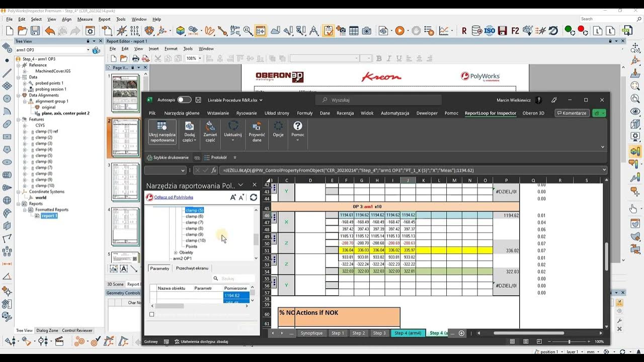Screen dimensions: 644x362
Task: Open the arm1 OP3 dropdown in Tree View
Action: pos(88,50)
